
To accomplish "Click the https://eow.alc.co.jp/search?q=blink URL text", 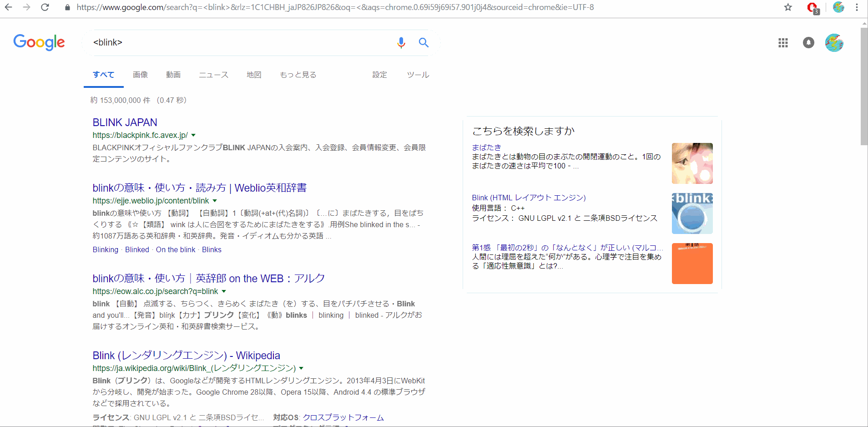I will [155, 291].
